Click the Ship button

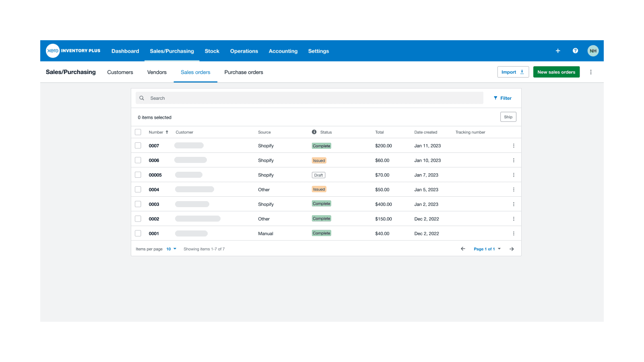pyautogui.click(x=508, y=117)
